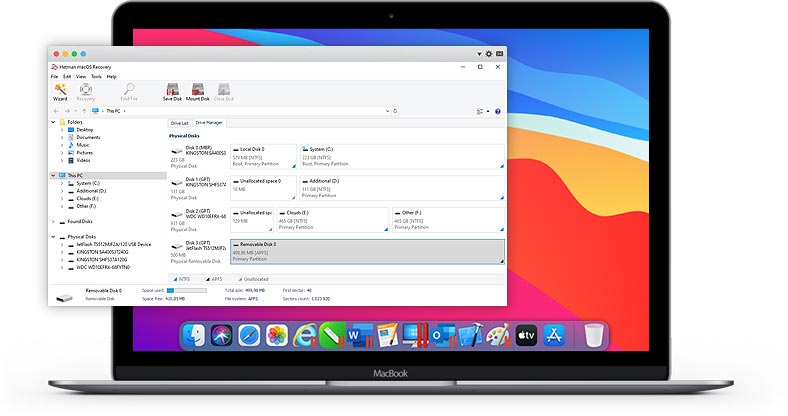The width and height of the screenshot is (788, 416).
Task: Expand the Documents folder node
Action: pos(62,137)
